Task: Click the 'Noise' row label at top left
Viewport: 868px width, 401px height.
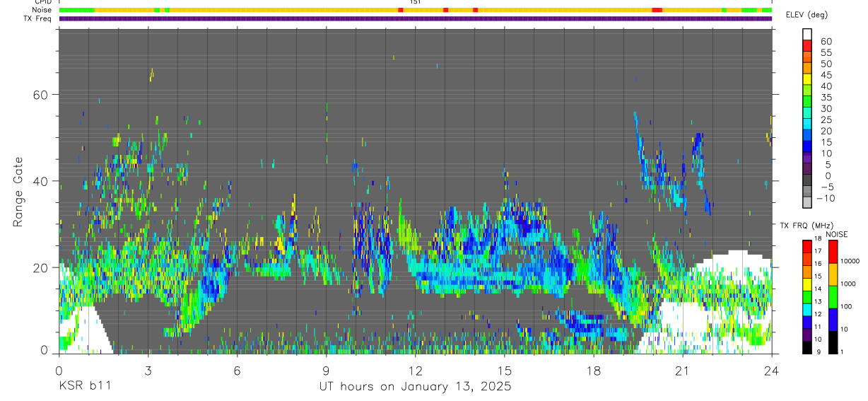Action: [x=43, y=10]
